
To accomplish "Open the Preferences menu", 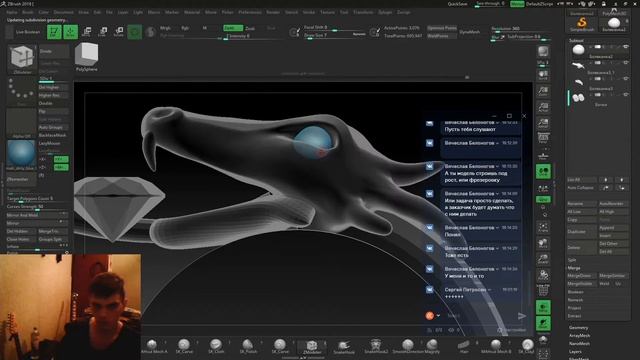I will [x=250, y=12].
